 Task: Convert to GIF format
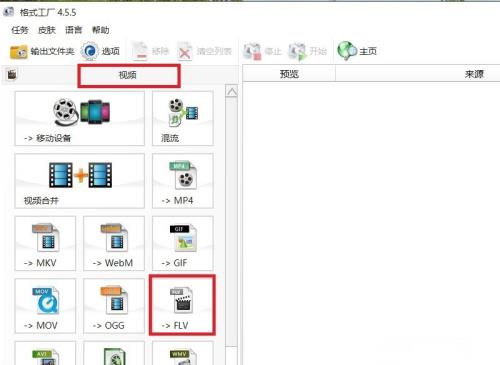tap(183, 243)
